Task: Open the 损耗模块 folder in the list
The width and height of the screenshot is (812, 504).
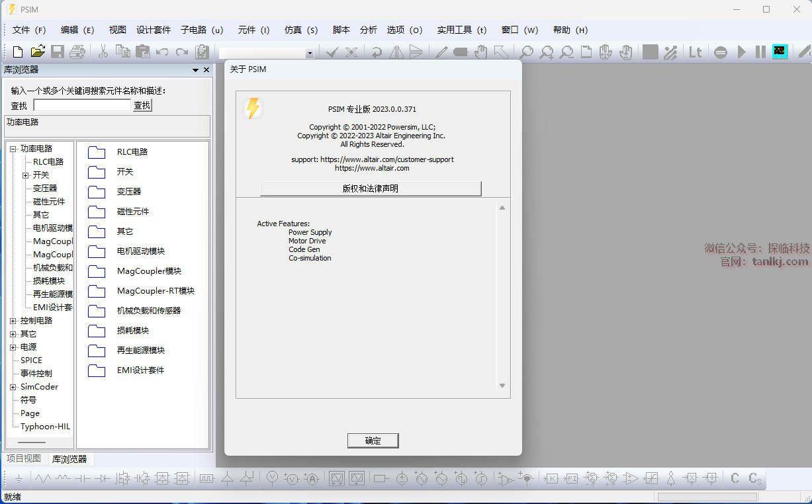Action: [x=118, y=331]
